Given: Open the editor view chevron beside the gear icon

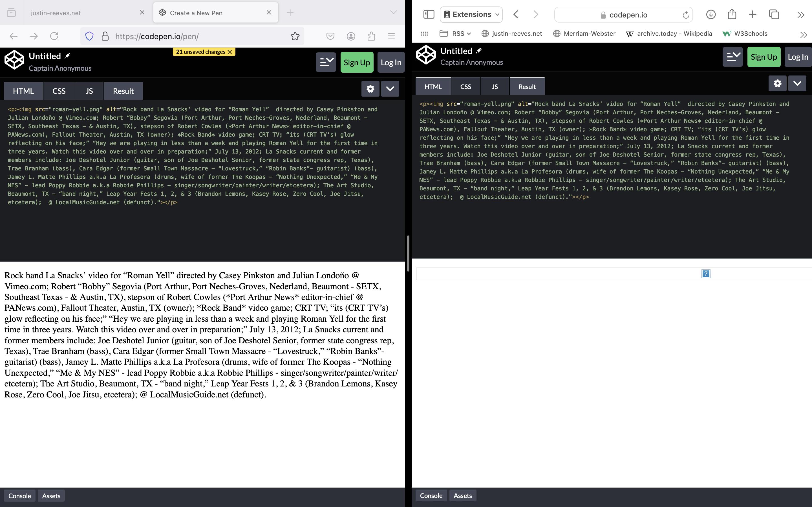Looking at the screenshot, I should tap(390, 89).
